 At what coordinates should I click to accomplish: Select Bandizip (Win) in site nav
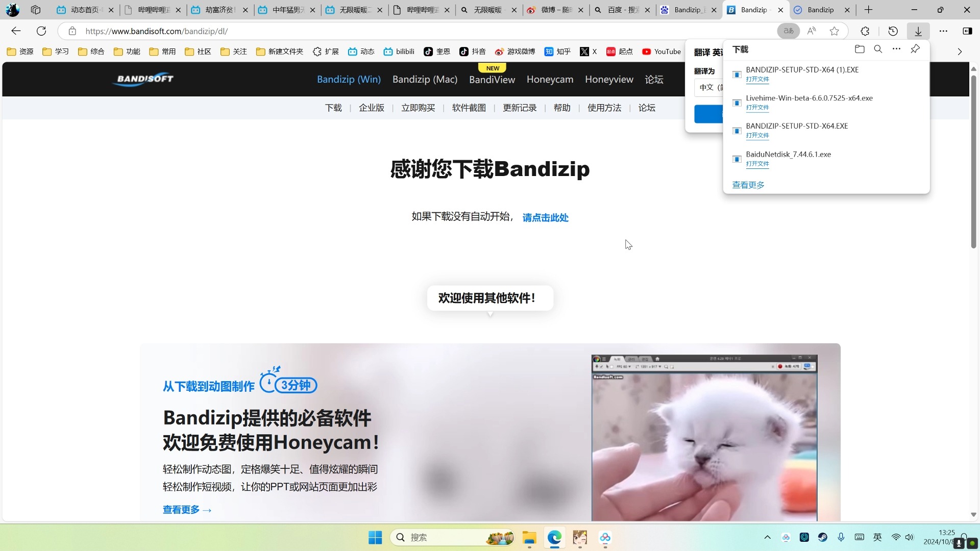point(349,79)
